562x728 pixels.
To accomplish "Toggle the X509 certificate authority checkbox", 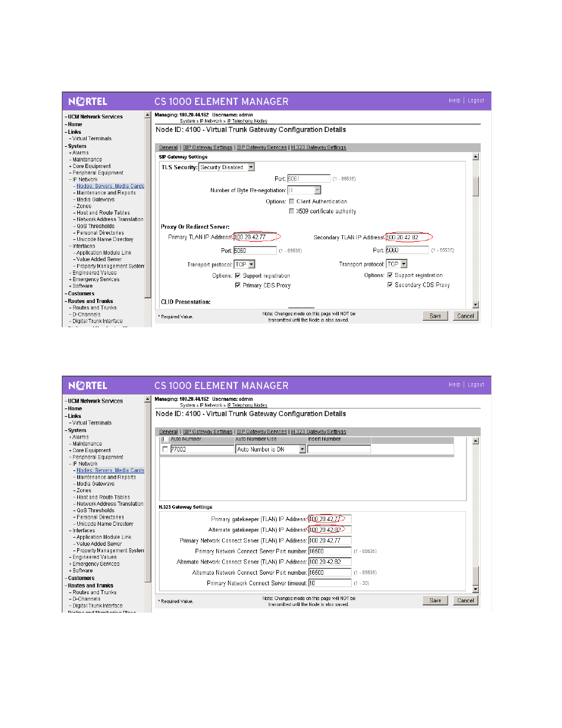I will pos(292,211).
